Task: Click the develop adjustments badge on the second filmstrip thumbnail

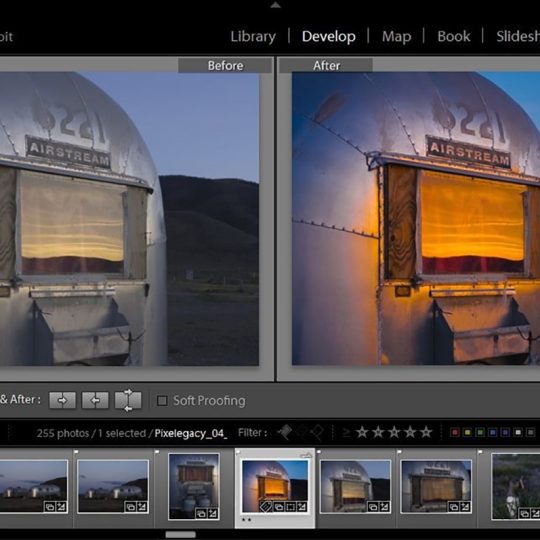Action: [142, 507]
